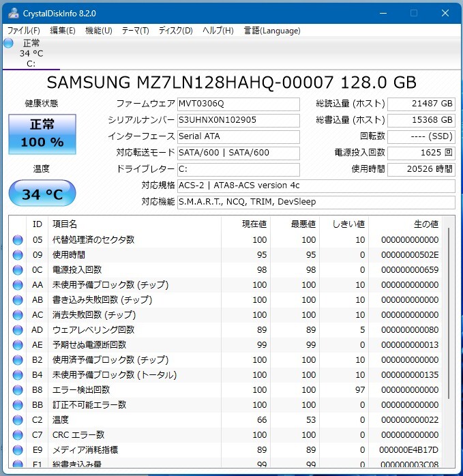463x476 pixels.
Task: Select the 予期せぬ電源断回数 row
Action: [x=226, y=345]
